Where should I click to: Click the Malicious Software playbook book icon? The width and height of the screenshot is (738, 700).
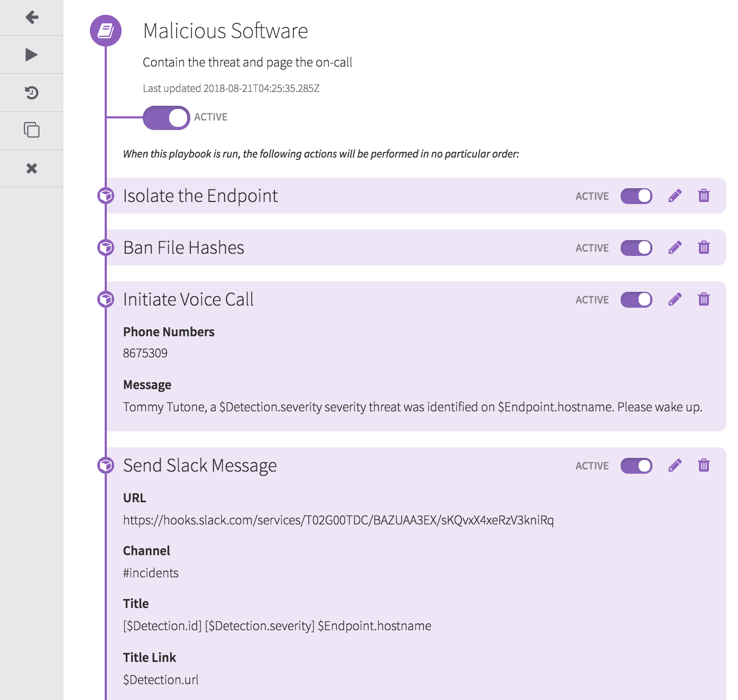click(106, 31)
